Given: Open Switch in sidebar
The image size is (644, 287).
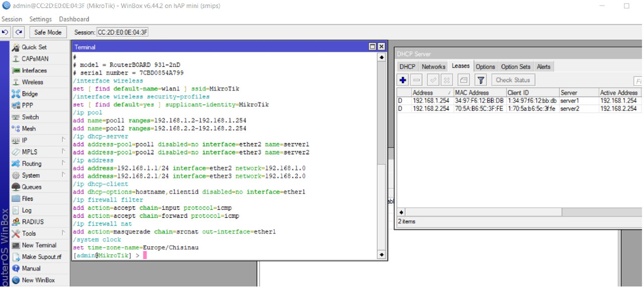Looking at the screenshot, I should click(x=30, y=117).
